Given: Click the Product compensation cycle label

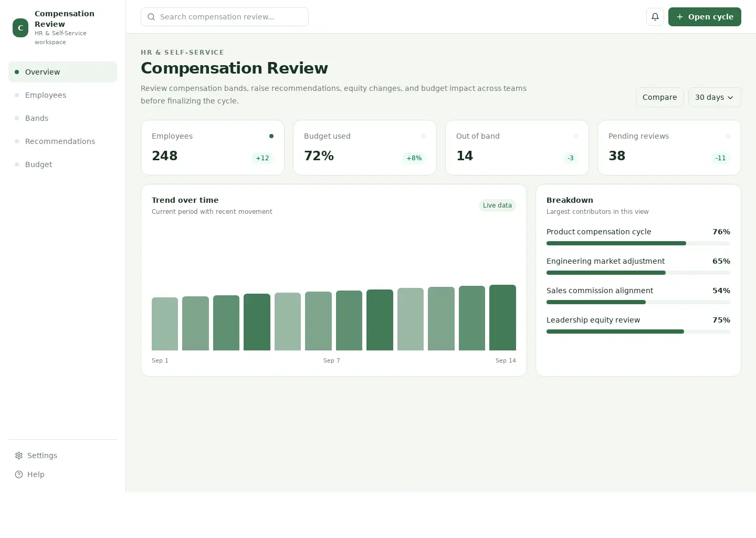Looking at the screenshot, I should 598,232.
